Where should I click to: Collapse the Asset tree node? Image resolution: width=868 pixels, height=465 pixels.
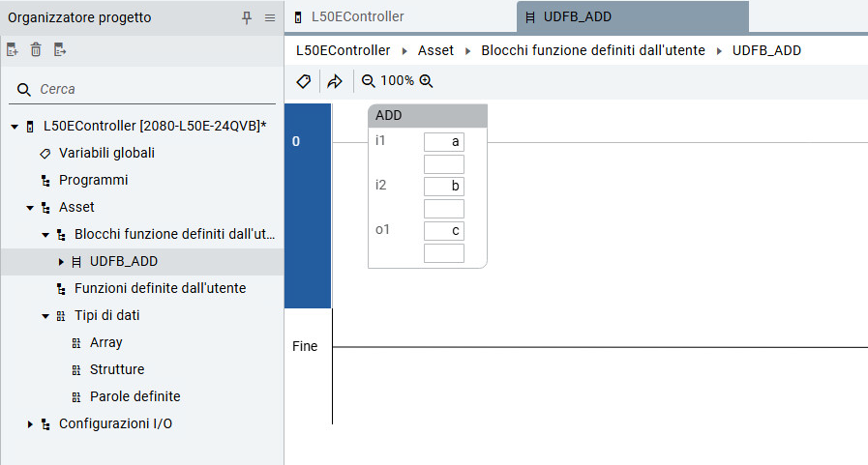(30, 208)
